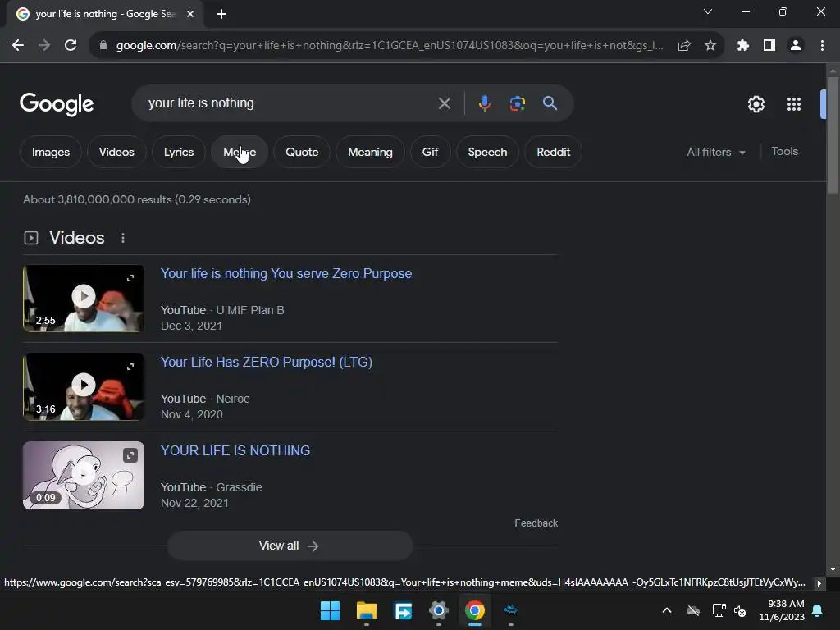Viewport: 840px width, 630px height.
Task: Expand All filters dropdown
Action: (716, 152)
